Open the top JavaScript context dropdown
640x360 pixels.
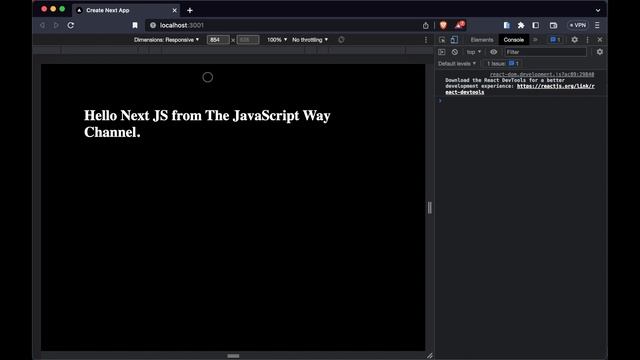click(474, 52)
